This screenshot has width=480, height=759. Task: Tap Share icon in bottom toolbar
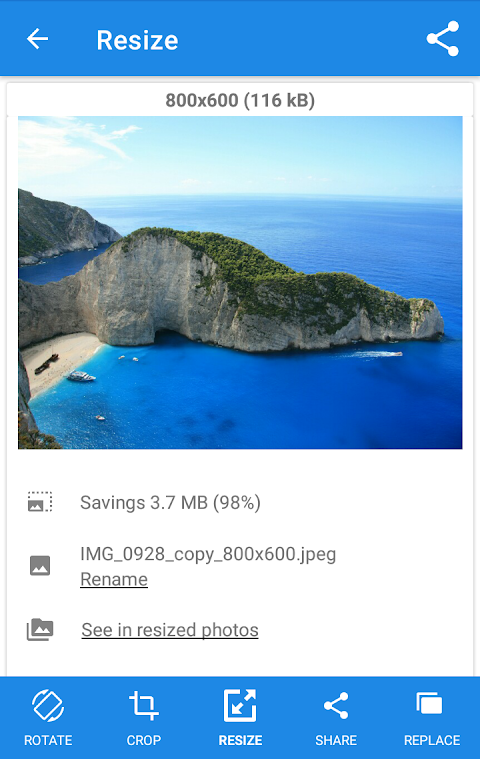coord(336,705)
